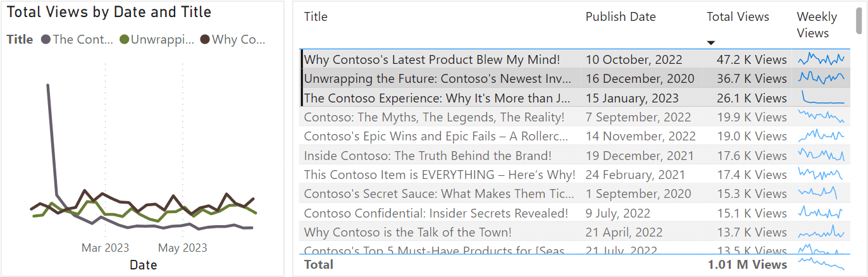Image resolution: width=868 pixels, height=277 pixels.
Task: Click the sparkline for Inside Contoso row
Action: pos(821,155)
